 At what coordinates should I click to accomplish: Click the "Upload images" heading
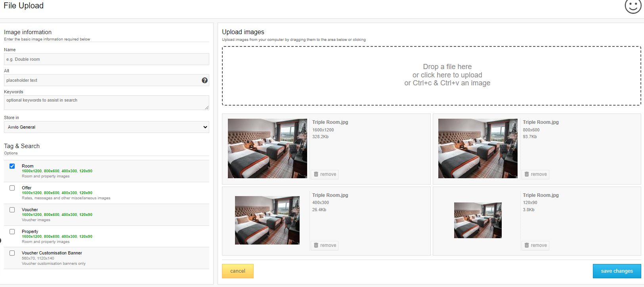[243, 32]
